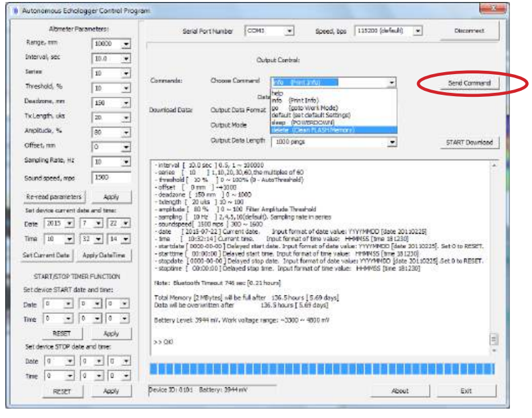Screen dimensions: 532x418
Task: Click the download progress bar
Action: click(x=322, y=369)
